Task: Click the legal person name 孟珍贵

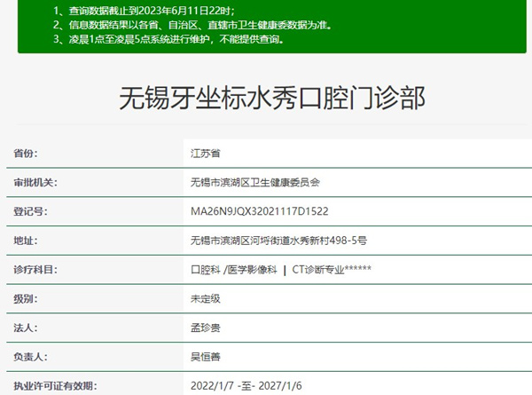Action: 205,328
